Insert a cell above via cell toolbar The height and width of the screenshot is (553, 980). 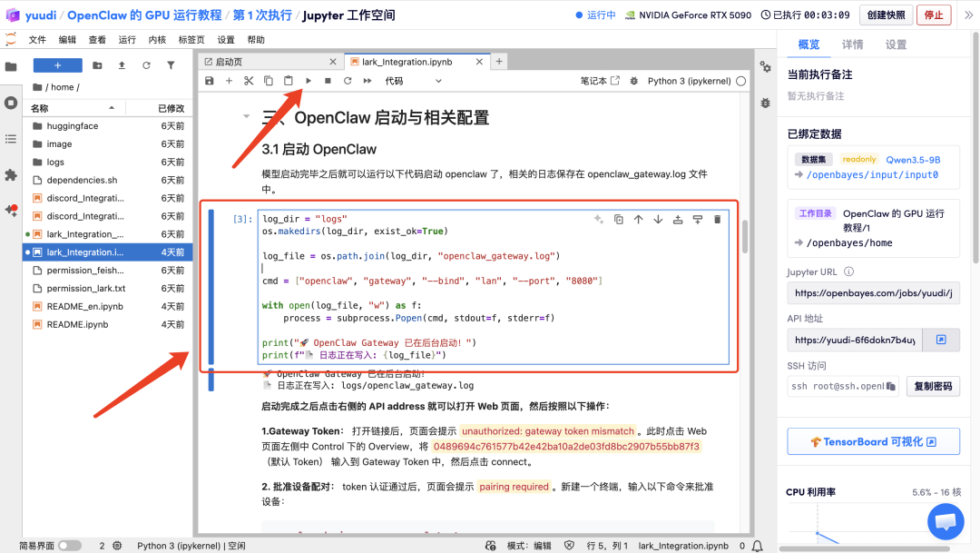pos(678,220)
